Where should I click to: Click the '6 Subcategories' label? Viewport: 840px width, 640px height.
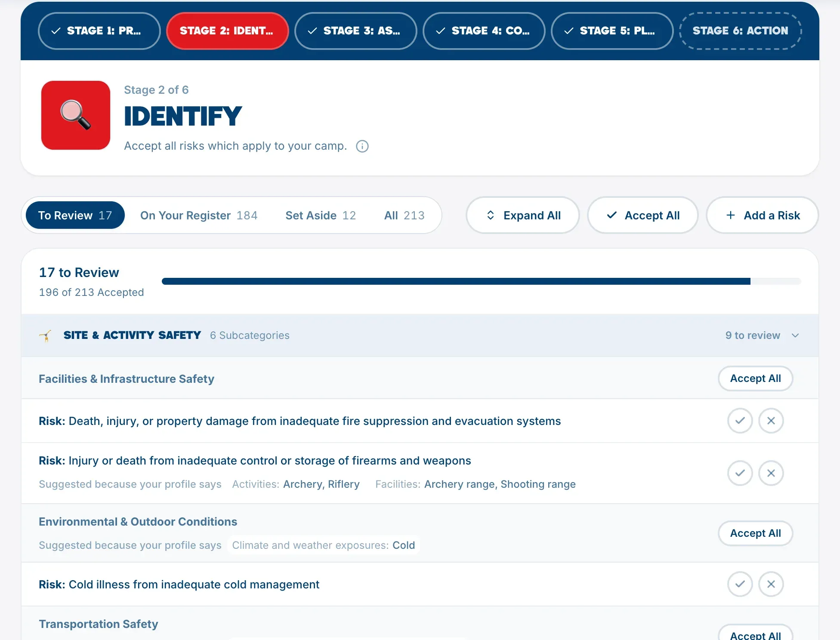coord(250,335)
